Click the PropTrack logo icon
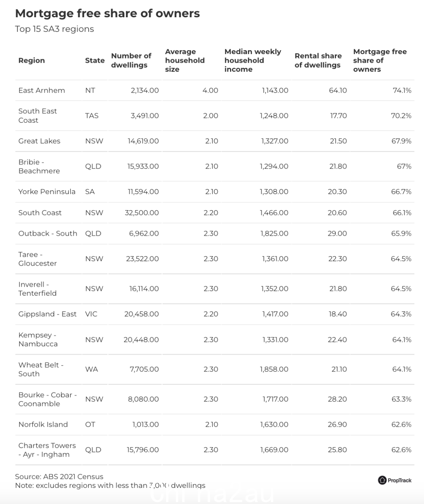 (x=382, y=480)
